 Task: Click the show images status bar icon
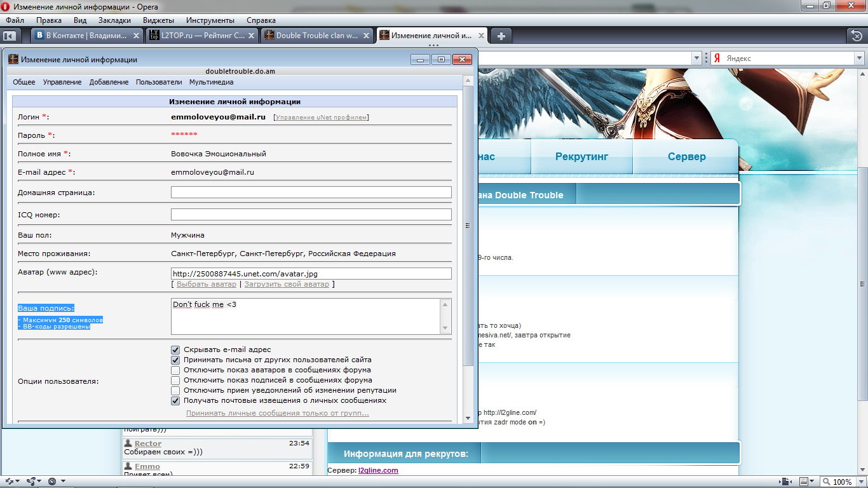[805, 482]
